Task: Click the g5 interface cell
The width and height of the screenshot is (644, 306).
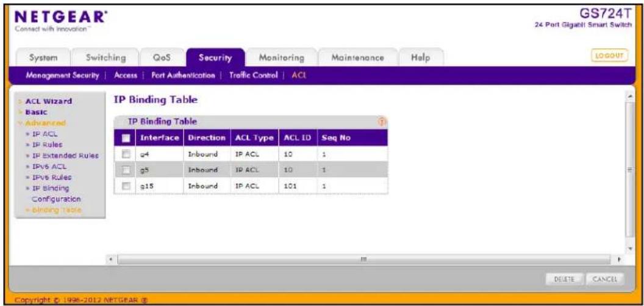Action: pos(159,170)
